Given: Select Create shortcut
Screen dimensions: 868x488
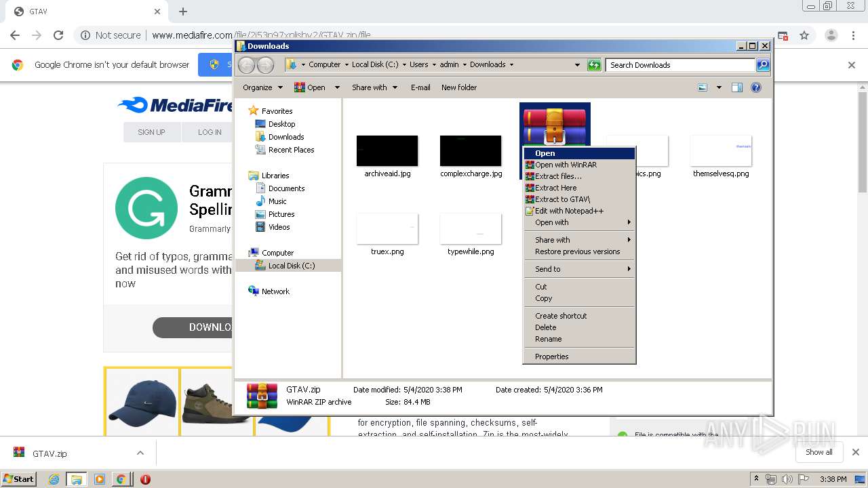Looking at the screenshot, I should pos(579,316).
